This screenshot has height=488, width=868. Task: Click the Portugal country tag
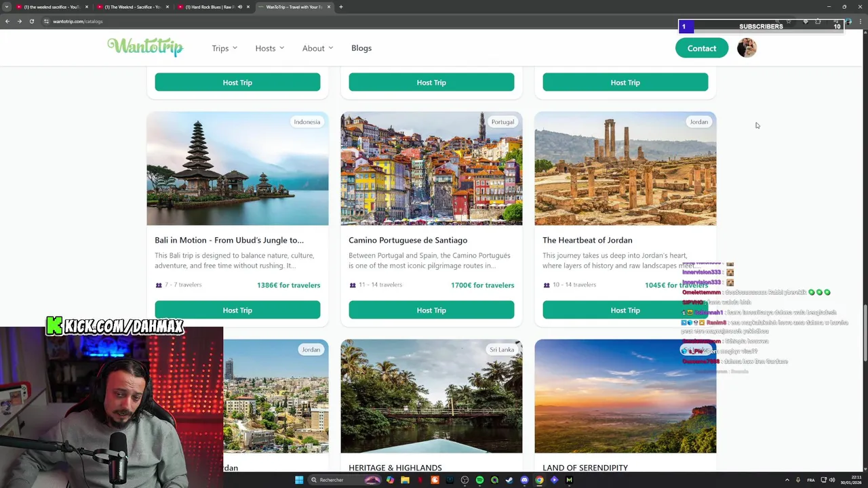tap(502, 122)
